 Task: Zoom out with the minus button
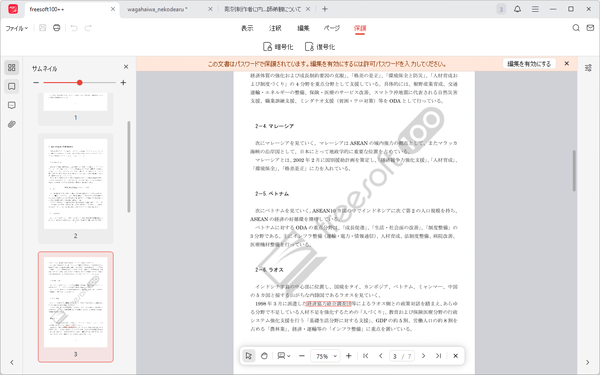[302, 356]
